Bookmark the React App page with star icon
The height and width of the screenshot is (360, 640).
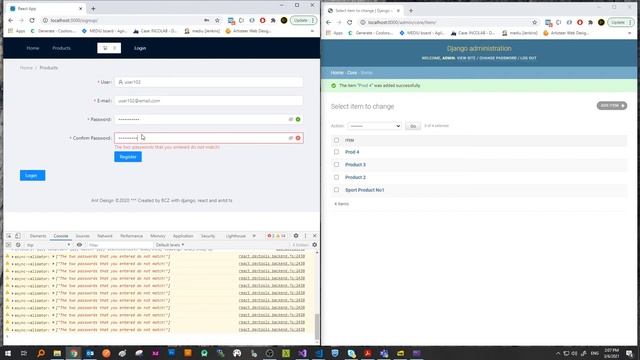tap(217, 20)
